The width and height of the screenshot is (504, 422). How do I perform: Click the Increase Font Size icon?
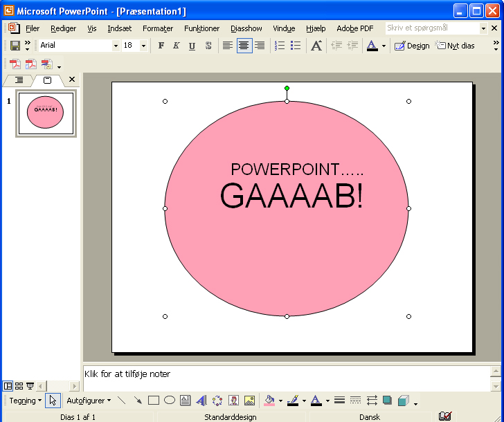[316, 46]
